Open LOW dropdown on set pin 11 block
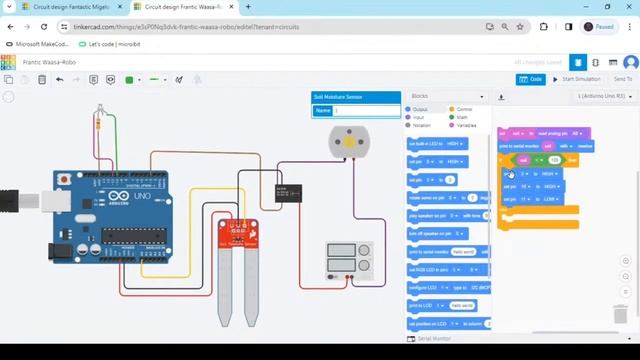This screenshot has width=640, height=360. 551,199
